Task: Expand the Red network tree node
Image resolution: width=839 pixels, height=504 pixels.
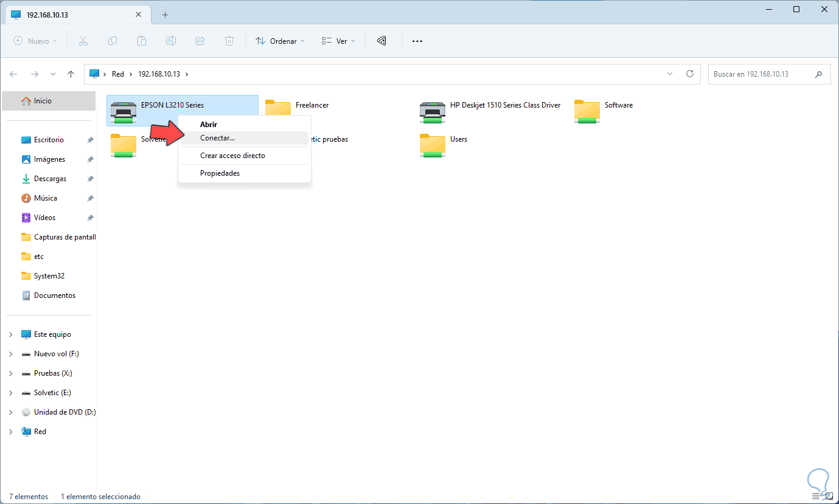Action: (x=11, y=432)
